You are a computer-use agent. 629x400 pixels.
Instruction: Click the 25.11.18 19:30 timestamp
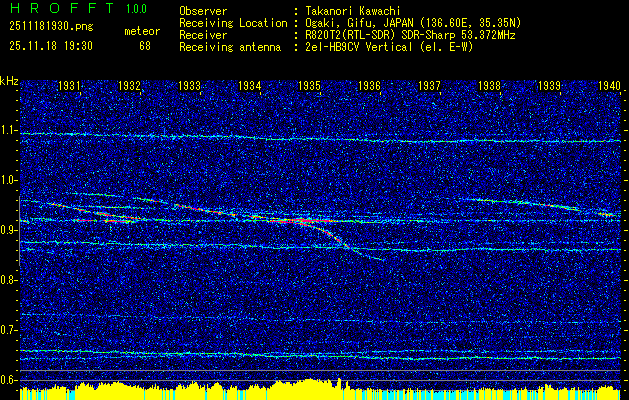point(50,46)
